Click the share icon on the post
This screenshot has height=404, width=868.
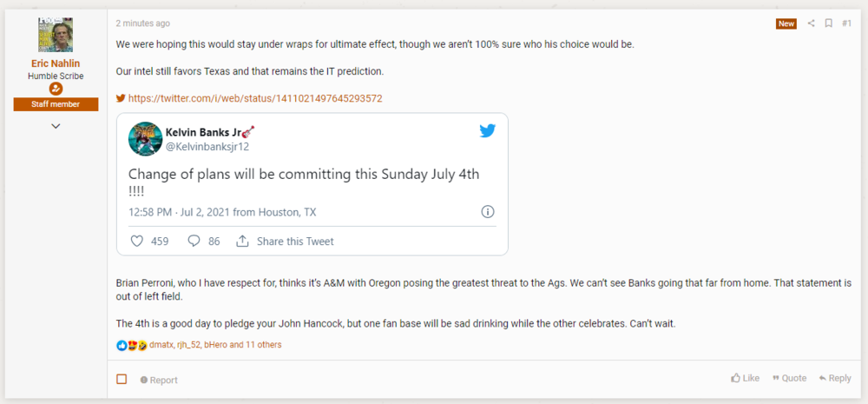(812, 23)
